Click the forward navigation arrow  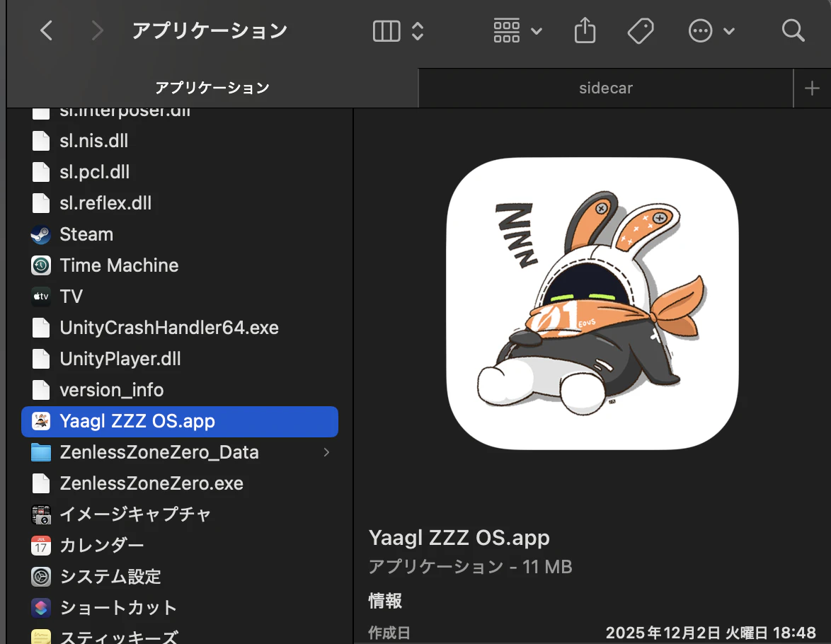(x=97, y=30)
